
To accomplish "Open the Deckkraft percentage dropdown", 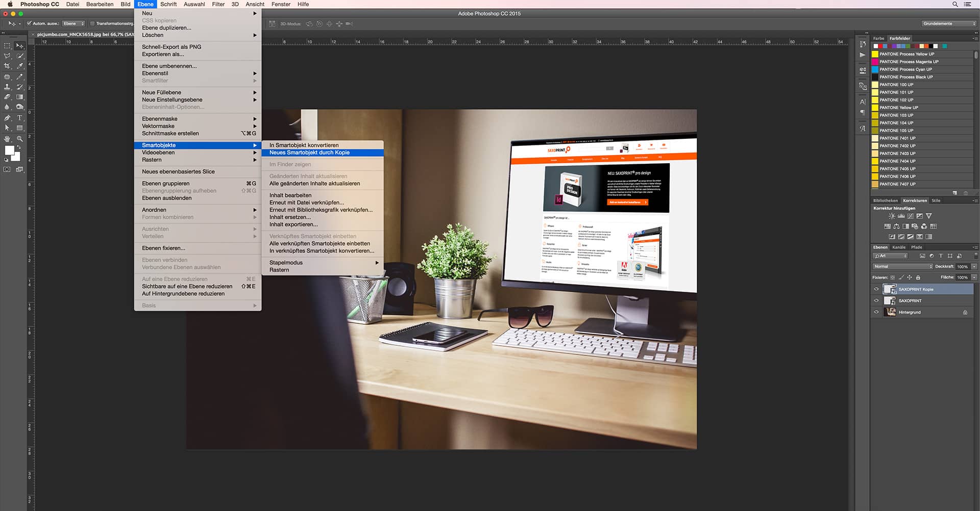I will 974,266.
